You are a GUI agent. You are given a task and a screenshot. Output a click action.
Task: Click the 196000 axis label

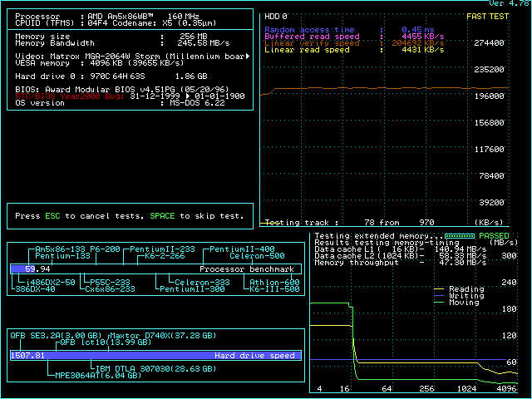489,96
